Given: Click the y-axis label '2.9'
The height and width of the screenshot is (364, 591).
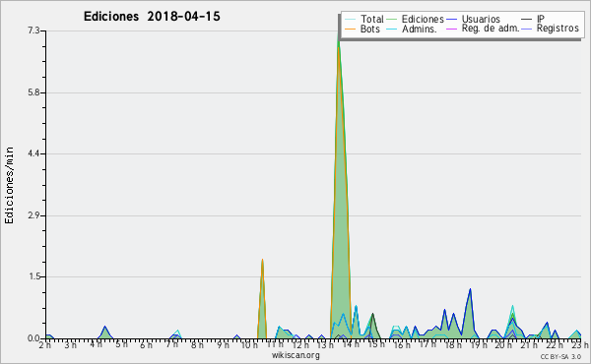Looking at the screenshot, I should click(33, 215).
